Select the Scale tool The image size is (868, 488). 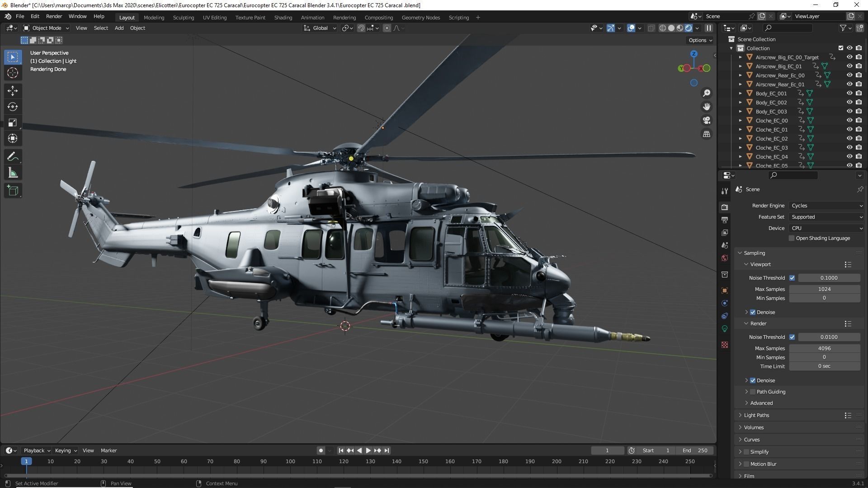(x=13, y=123)
